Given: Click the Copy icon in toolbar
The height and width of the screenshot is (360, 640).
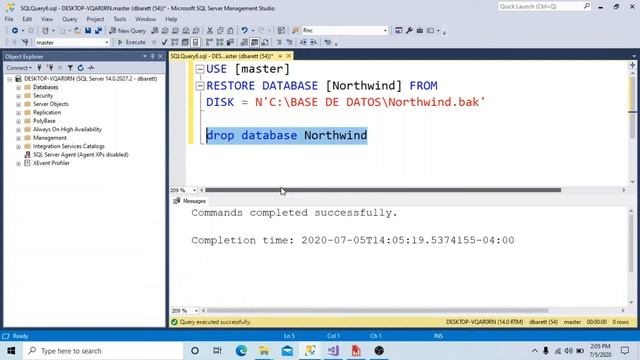Looking at the screenshot, I should pyautogui.click(x=220, y=31).
